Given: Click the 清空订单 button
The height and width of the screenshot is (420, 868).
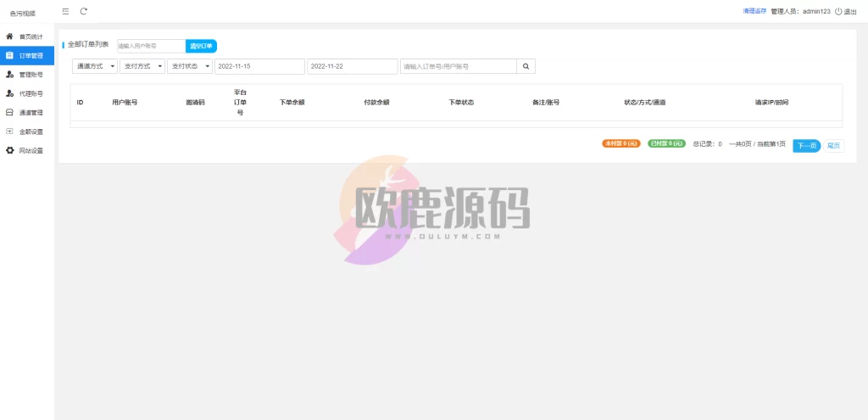Looking at the screenshot, I should point(201,47).
